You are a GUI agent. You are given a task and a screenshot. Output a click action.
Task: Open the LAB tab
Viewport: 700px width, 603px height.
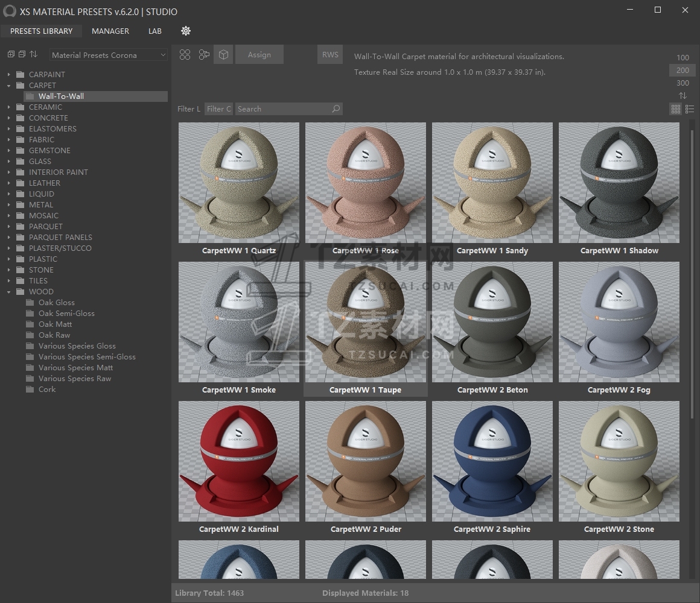point(155,31)
